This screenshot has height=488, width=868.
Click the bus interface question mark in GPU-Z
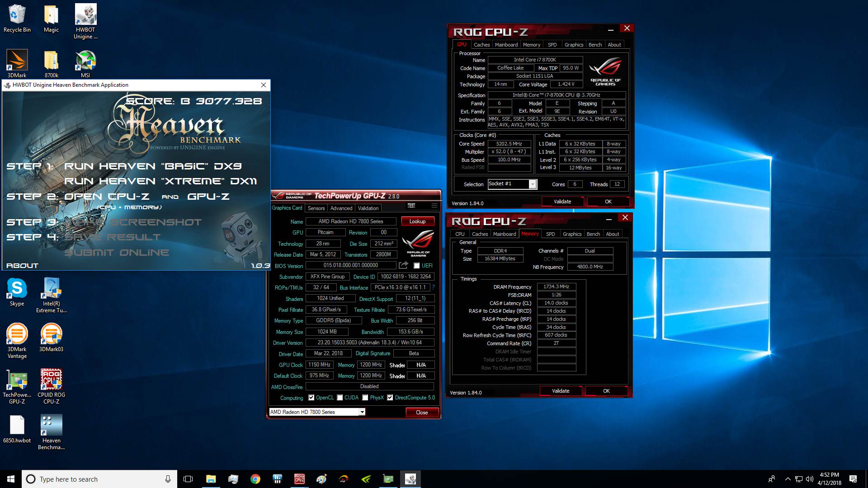(x=433, y=287)
